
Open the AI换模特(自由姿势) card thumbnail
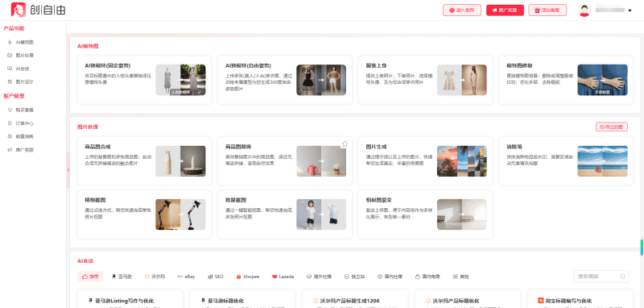pos(321,80)
